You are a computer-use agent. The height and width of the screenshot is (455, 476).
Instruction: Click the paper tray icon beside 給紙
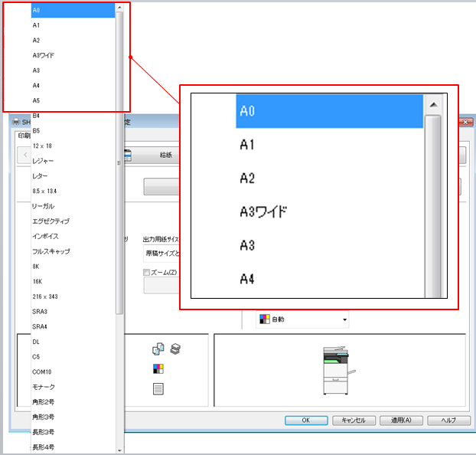[x=128, y=155]
